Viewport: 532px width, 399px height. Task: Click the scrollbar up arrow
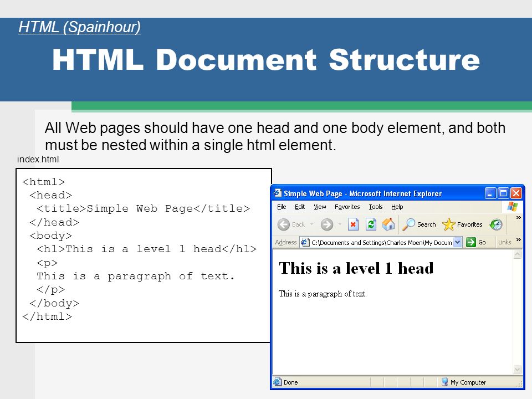point(518,254)
